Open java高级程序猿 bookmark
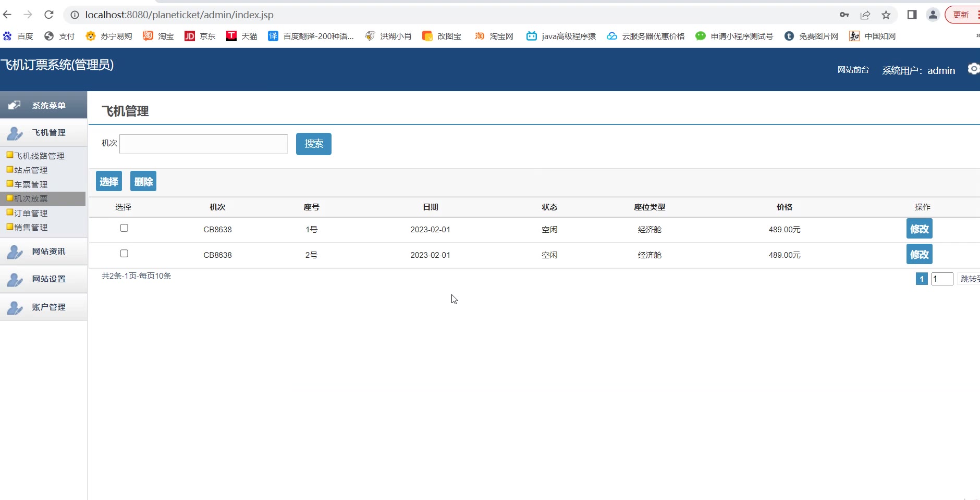The width and height of the screenshot is (980, 500). (561, 36)
